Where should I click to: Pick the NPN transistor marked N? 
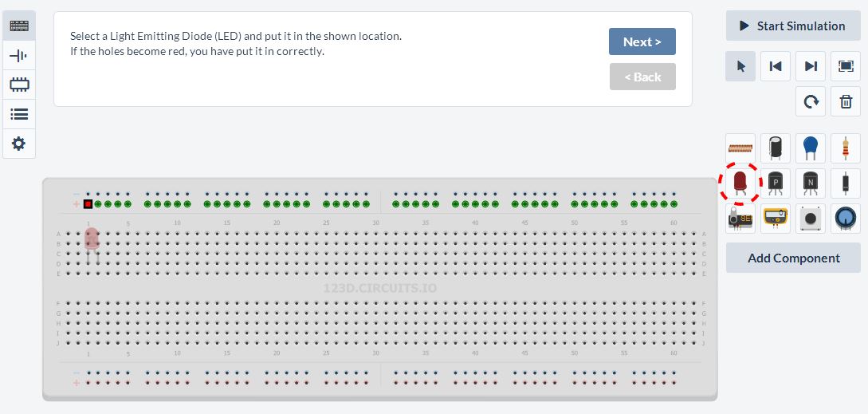[x=810, y=183]
